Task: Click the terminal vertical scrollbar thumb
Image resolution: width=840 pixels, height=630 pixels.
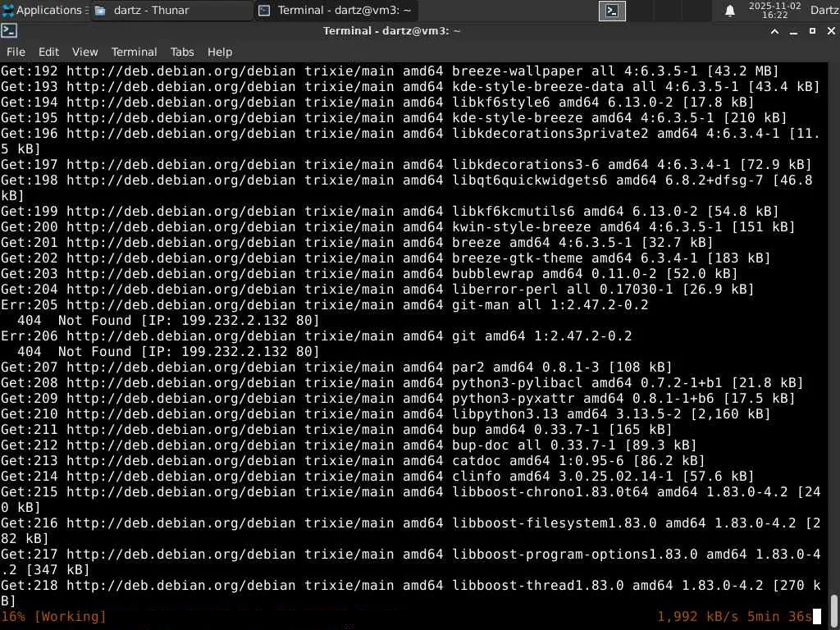Action: coord(834,609)
